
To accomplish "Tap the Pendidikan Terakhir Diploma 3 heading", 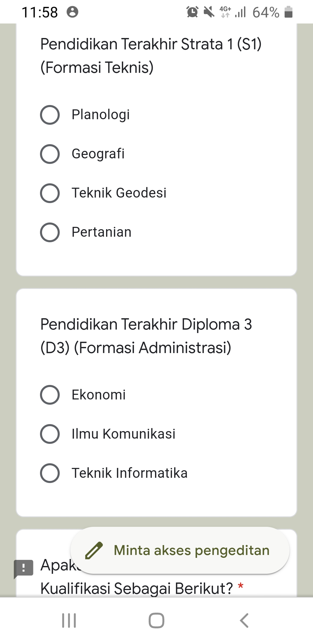I will point(146,336).
